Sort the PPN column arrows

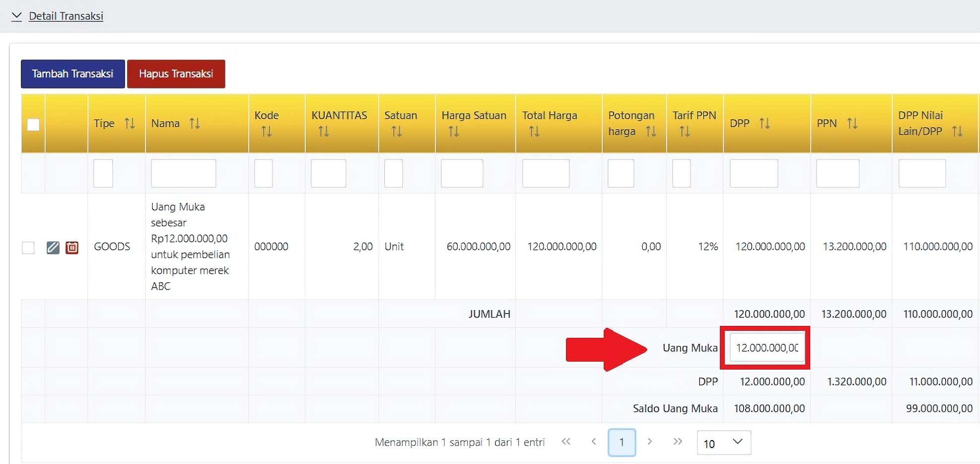coord(852,123)
